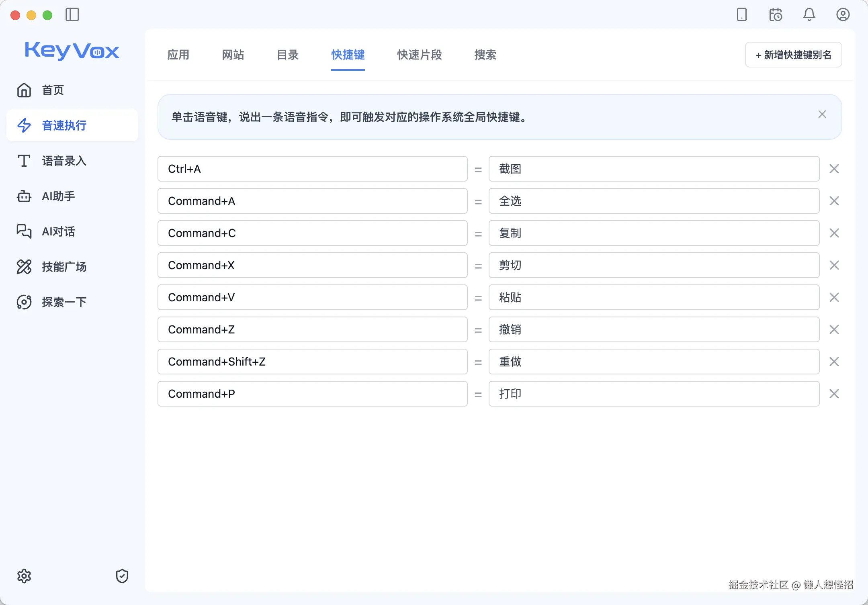
Task: Switch to the 应用 tab
Action: click(178, 55)
